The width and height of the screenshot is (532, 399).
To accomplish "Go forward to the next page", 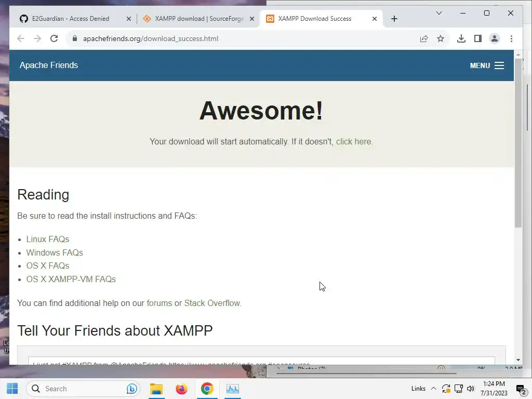I will 37,38.
